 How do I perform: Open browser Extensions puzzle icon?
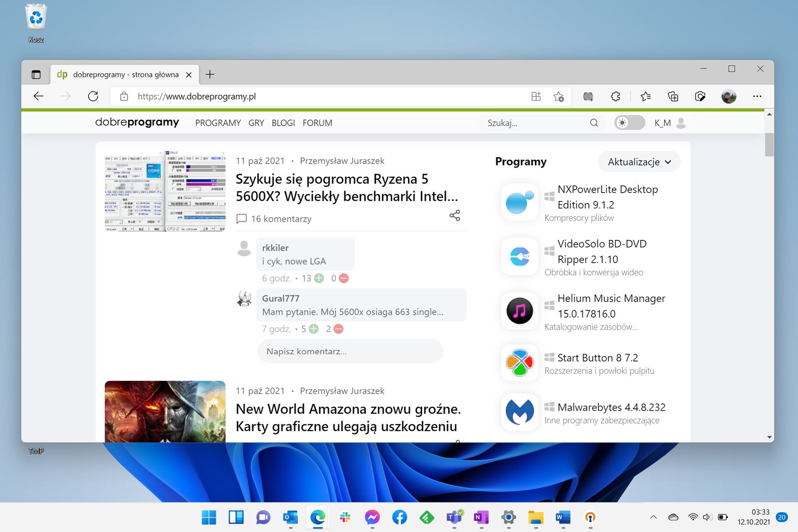(615, 97)
